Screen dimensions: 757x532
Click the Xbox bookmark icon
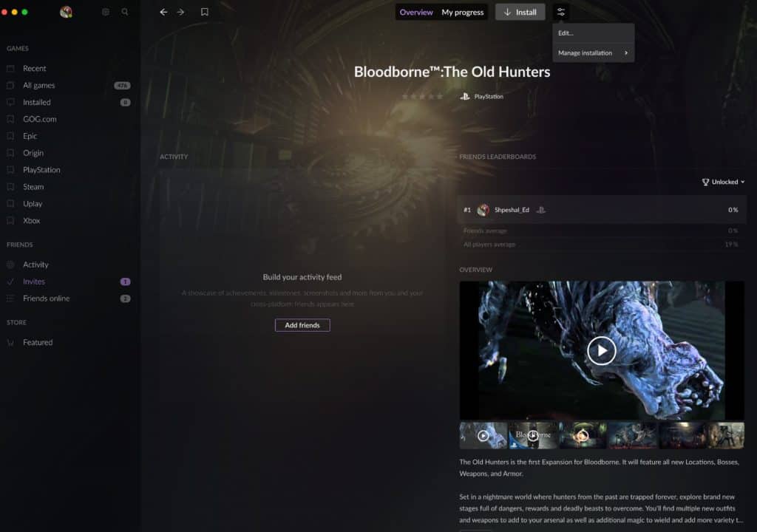[10, 221]
